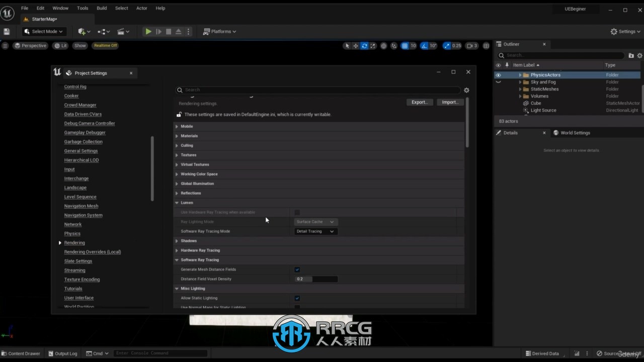Toggle Generate Mesh Distance Fields checkbox
This screenshot has height=362, width=644.
tap(297, 269)
